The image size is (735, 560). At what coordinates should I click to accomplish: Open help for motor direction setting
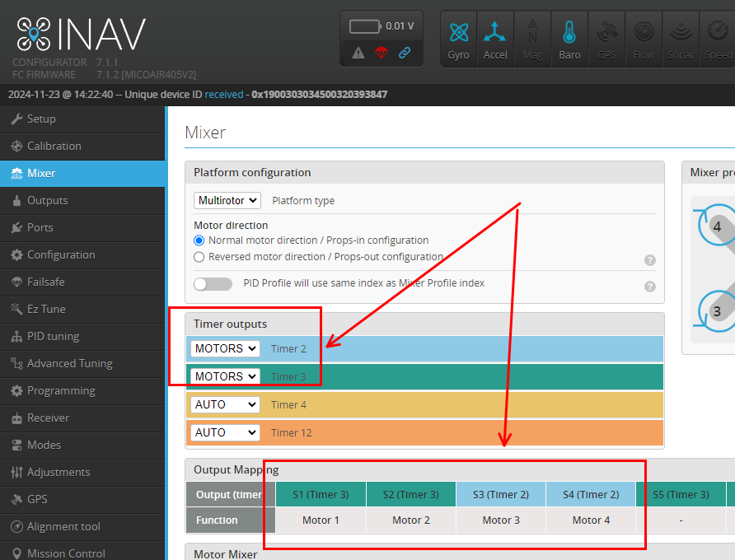[x=649, y=260]
